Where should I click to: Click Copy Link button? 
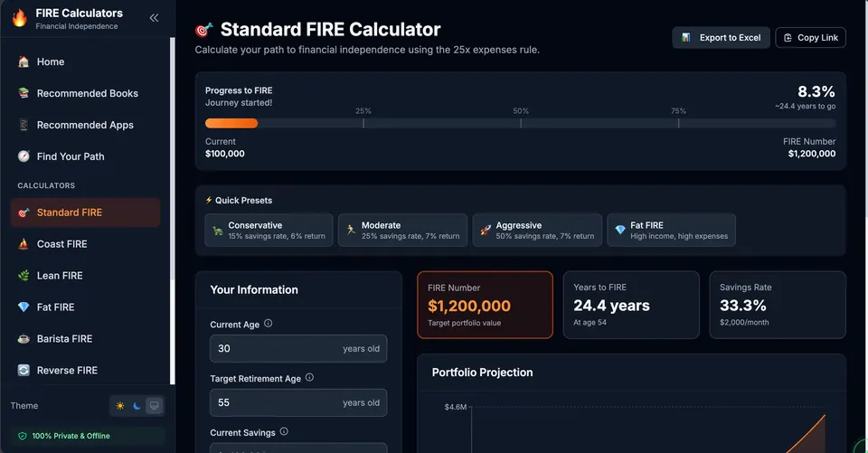pyautogui.click(x=810, y=38)
